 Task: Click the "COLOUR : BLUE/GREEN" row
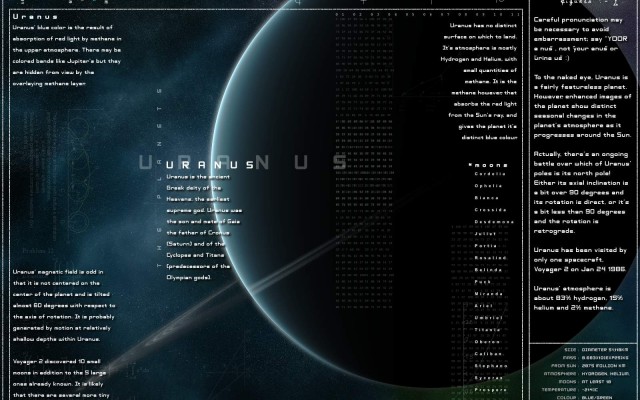pos(584,398)
